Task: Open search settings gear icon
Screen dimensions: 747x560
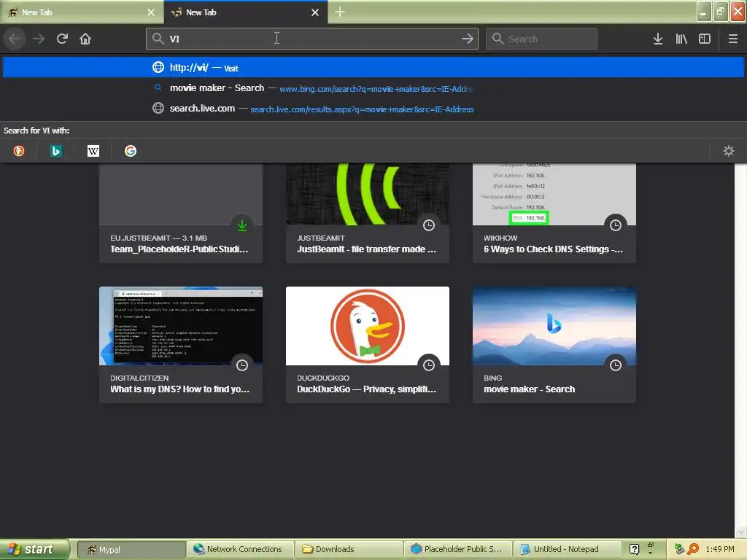Action: (729, 151)
